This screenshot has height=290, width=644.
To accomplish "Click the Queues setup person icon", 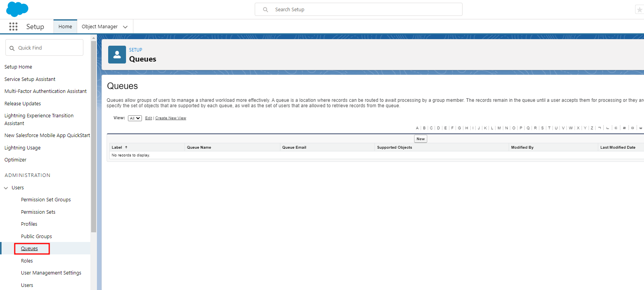I will tap(117, 55).
